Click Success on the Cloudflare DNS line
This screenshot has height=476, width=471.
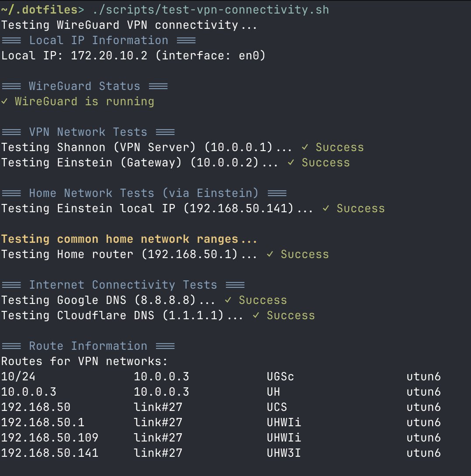pyautogui.click(x=291, y=315)
